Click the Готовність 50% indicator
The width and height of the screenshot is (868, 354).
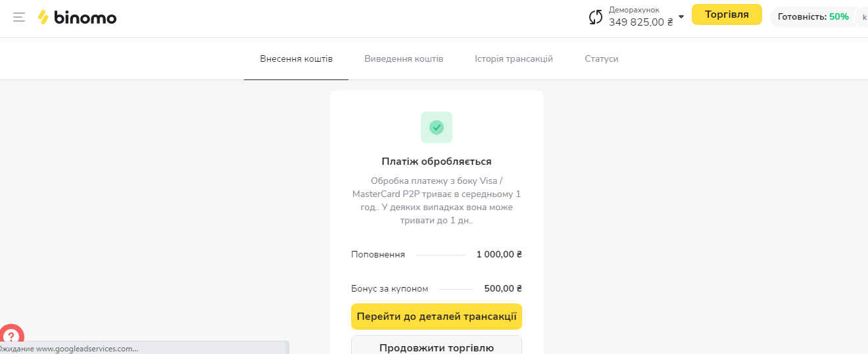[812, 17]
